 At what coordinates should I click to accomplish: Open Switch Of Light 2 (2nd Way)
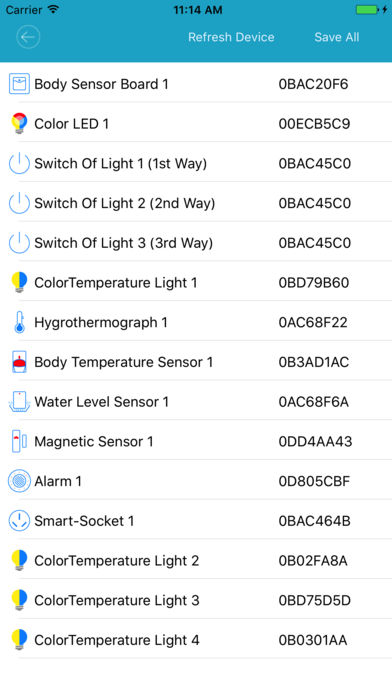196,203
